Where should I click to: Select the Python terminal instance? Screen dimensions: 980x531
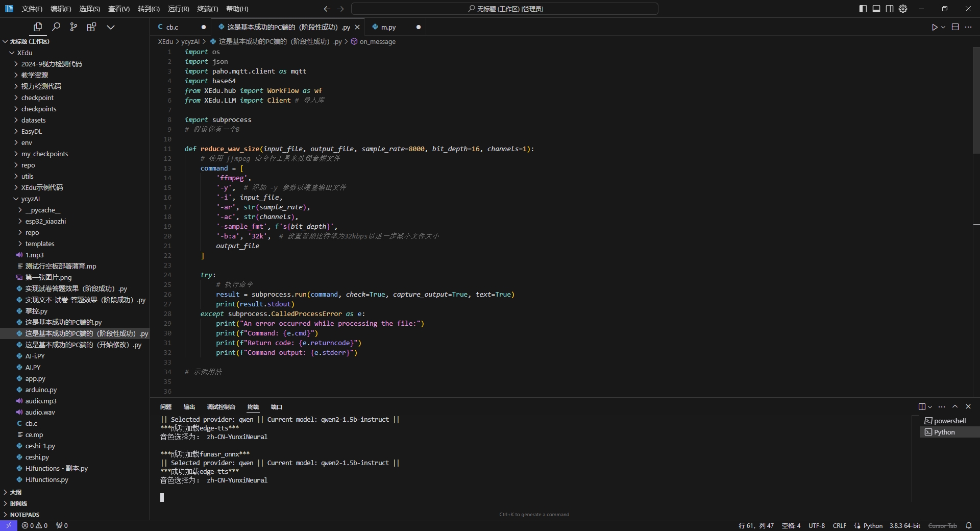(x=949, y=432)
